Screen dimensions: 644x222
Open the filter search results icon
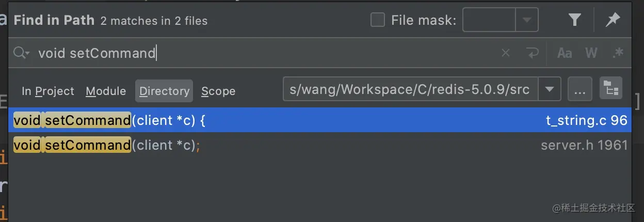click(575, 20)
